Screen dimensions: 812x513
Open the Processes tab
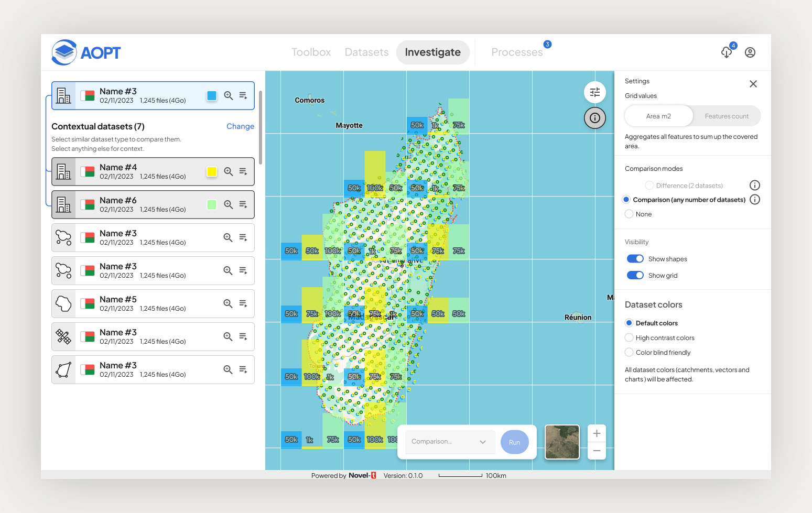click(516, 52)
